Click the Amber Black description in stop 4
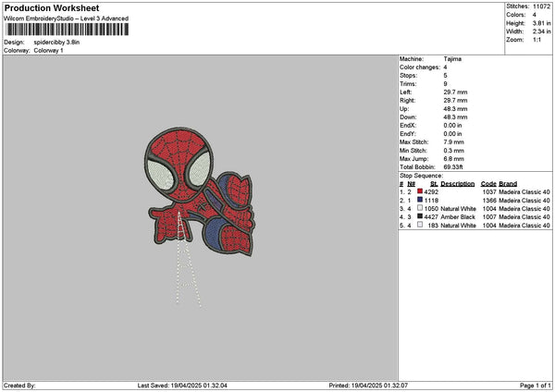The image size is (555, 392). click(x=459, y=217)
